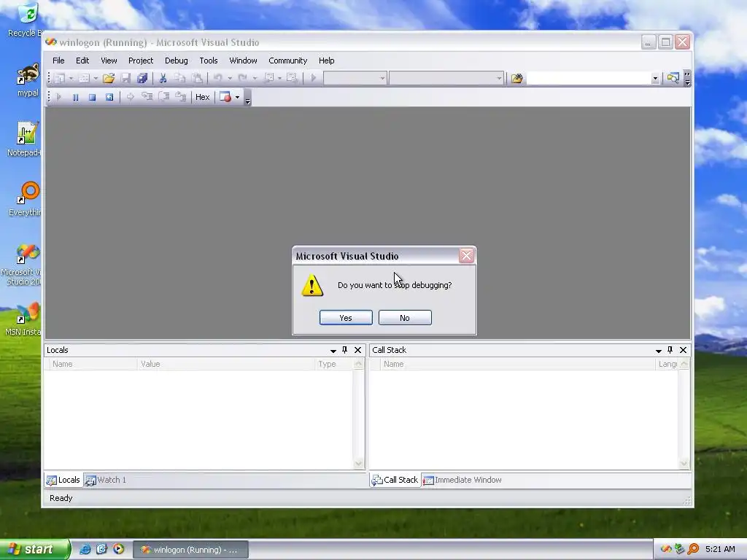
Task: Switch to the Call Stack tab
Action: tap(395, 480)
